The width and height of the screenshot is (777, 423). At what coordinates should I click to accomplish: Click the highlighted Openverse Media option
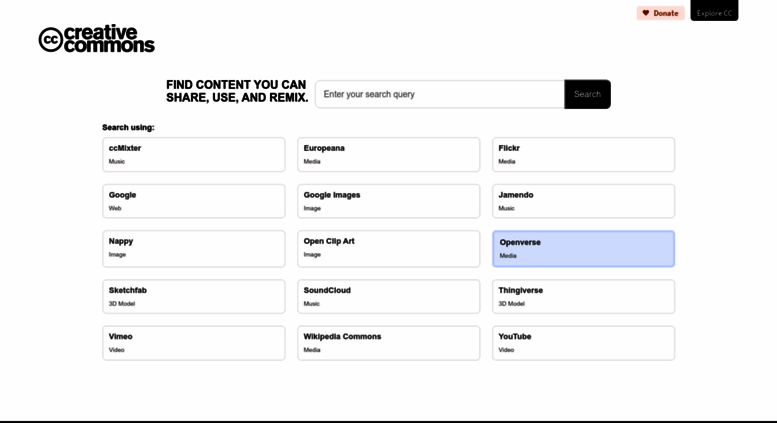pos(583,249)
